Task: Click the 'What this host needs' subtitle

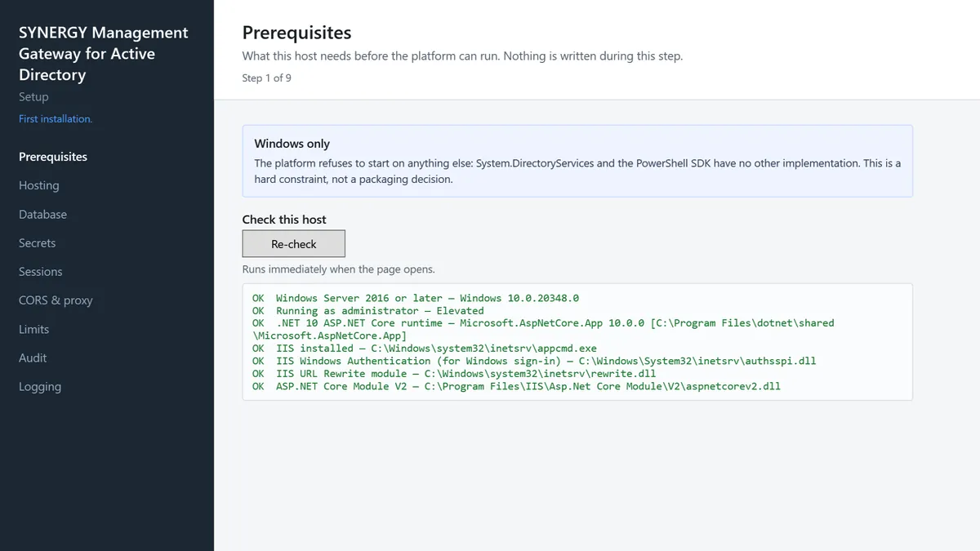Action: pyautogui.click(x=462, y=56)
